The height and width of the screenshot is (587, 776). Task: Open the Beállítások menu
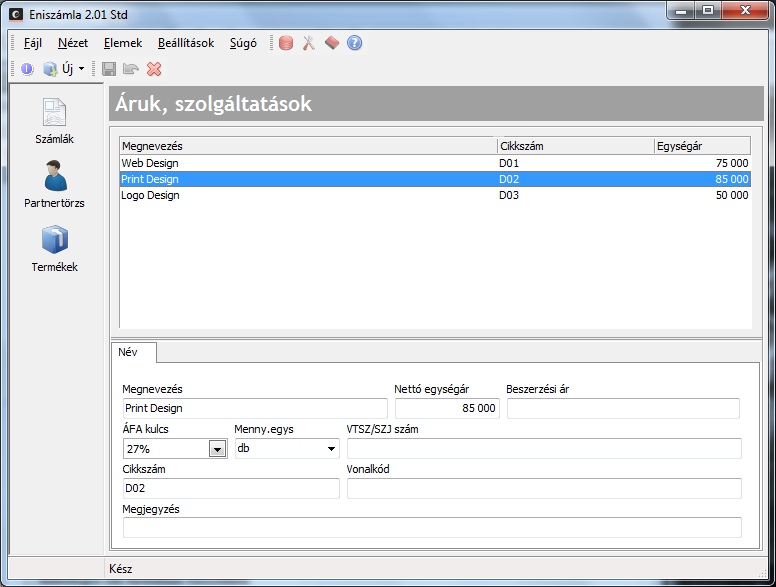coord(186,43)
